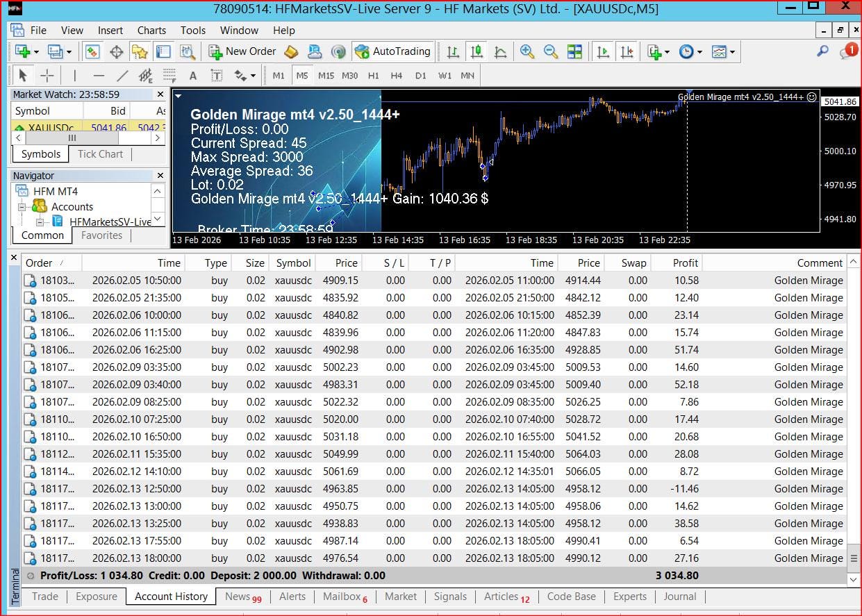Switch to the Experts tab
862x616 pixels.
point(630,597)
